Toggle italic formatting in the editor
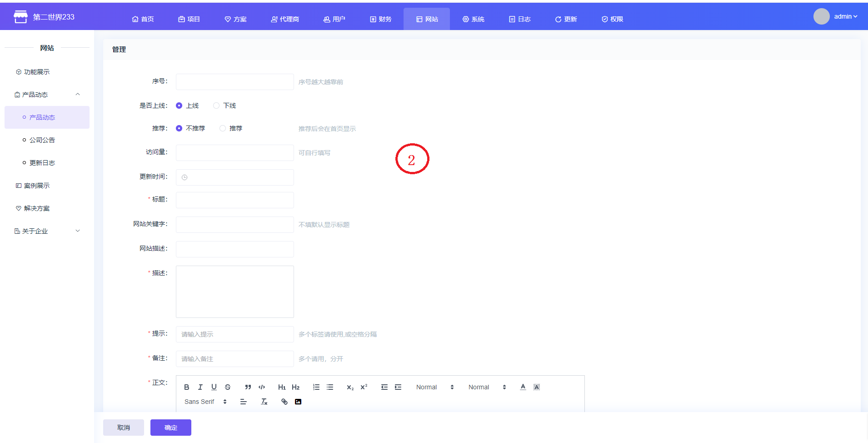Image resolution: width=868 pixels, height=443 pixels. pos(200,387)
